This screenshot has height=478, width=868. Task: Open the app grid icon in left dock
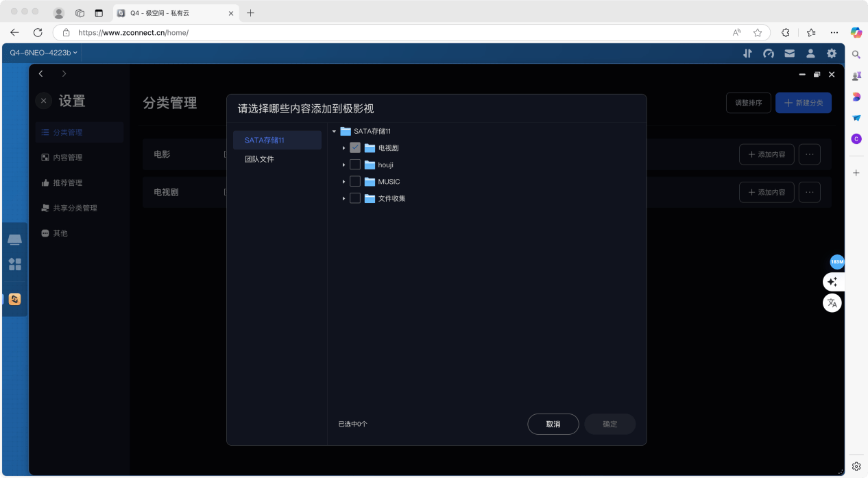click(x=15, y=264)
